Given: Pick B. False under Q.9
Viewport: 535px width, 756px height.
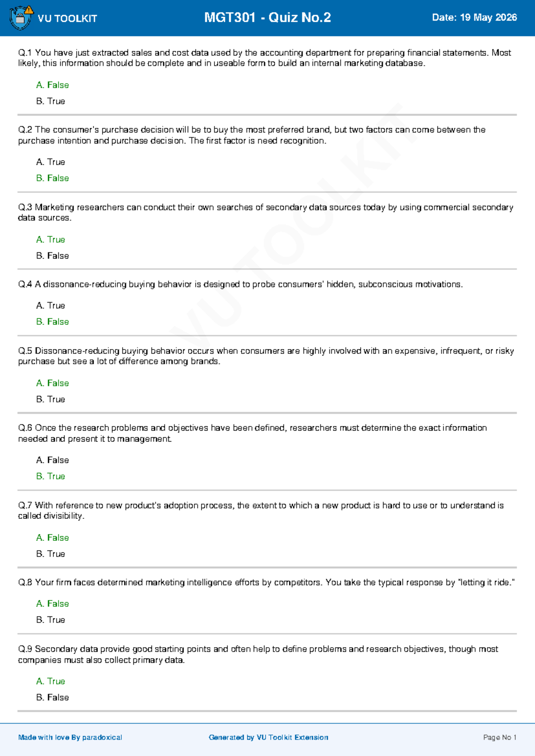Looking at the screenshot, I should point(53,697).
